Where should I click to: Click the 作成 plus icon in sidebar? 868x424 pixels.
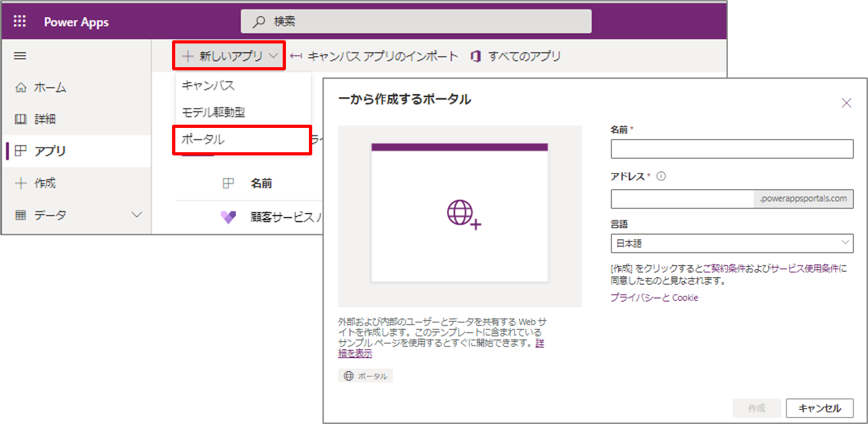coord(21,183)
